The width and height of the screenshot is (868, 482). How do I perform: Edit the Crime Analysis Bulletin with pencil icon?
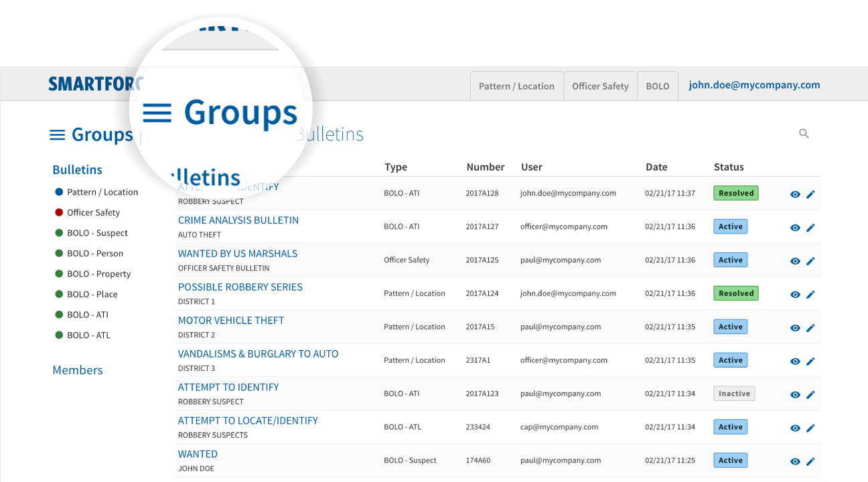tap(810, 228)
